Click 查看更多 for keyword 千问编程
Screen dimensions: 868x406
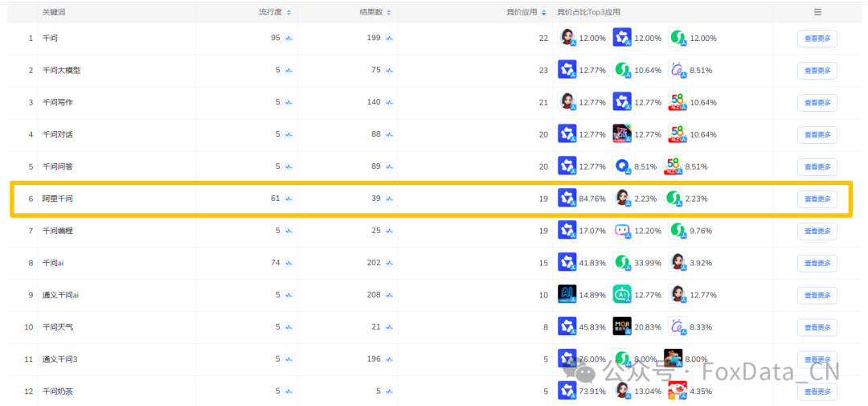click(x=817, y=232)
